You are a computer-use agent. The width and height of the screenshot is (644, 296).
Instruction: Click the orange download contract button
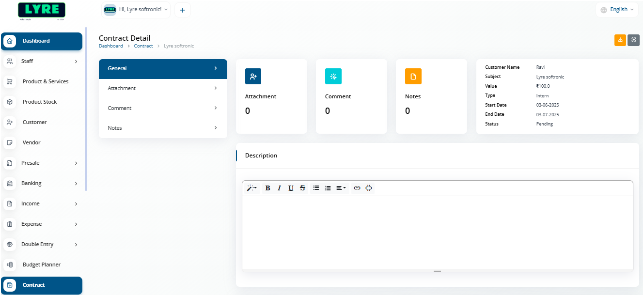620,40
